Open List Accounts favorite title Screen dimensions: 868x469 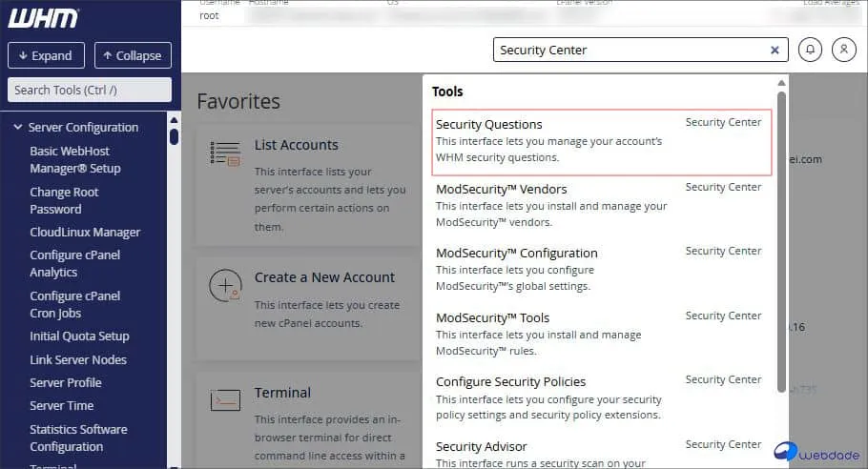tap(296, 146)
